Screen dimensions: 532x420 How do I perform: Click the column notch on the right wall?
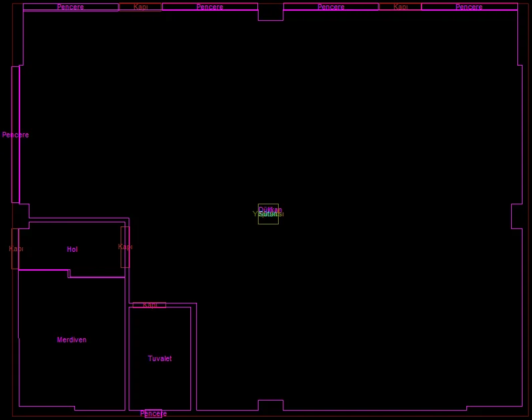(517, 216)
